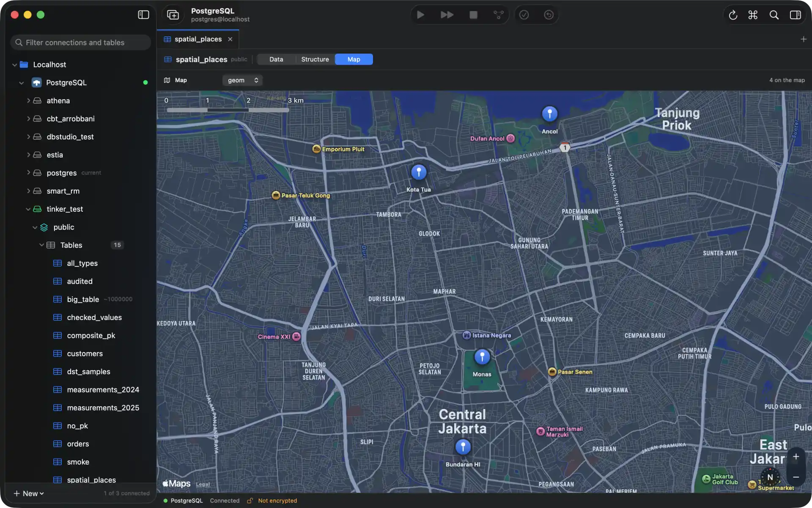
Task: Open the measurements_2025 table
Action: tap(103, 408)
